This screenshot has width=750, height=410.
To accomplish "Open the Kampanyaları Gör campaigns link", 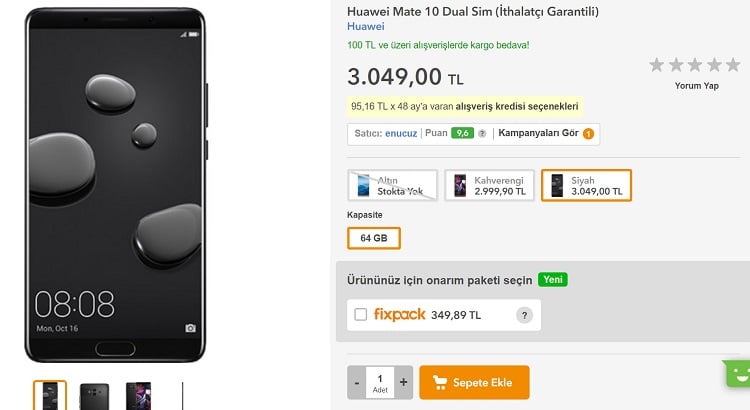I will coord(540,133).
